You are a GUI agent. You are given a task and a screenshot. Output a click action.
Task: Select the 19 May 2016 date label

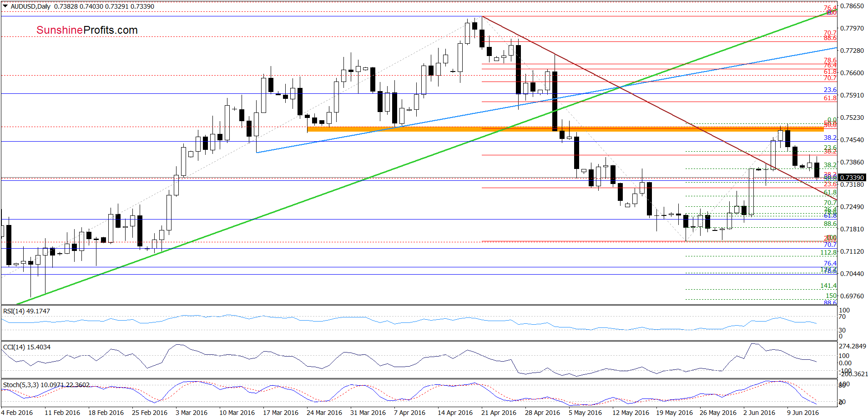(x=674, y=413)
